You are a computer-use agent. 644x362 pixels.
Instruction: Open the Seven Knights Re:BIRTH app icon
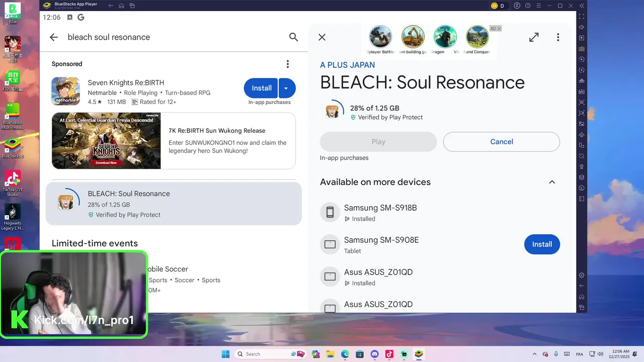(x=65, y=91)
